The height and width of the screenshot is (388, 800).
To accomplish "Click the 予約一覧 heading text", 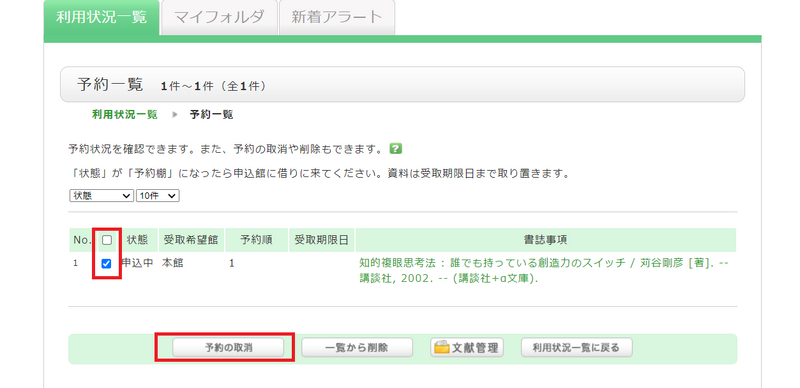I will pyautogui.click(x=110, y=85).
